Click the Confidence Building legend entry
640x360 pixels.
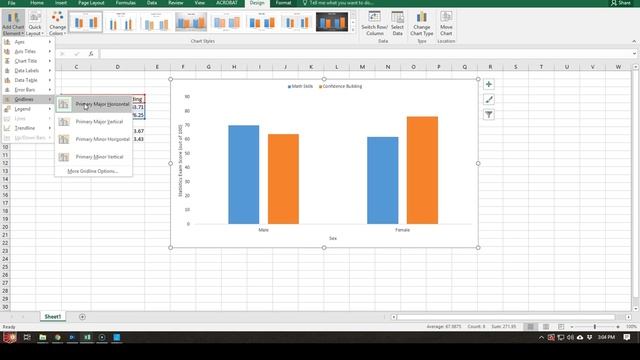click(x=340, y=86)
